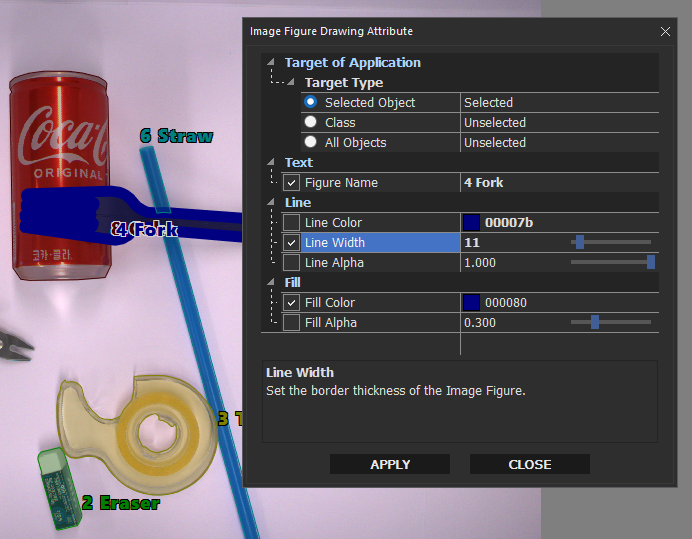Image resolution: width=692 pixels, height=539 pixels.
Task: Click the 2 Eraser label on image
Action: pos(121,503)
